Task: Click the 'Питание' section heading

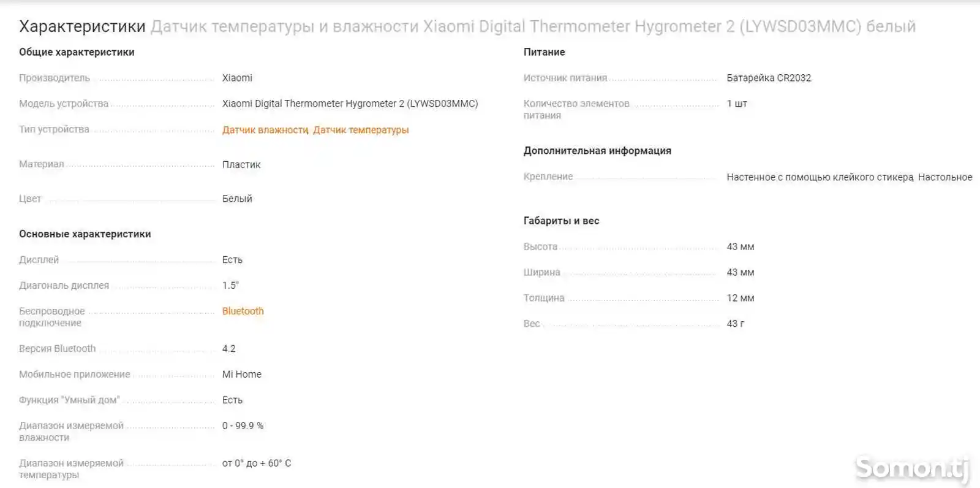Action: tap(545, 52)
